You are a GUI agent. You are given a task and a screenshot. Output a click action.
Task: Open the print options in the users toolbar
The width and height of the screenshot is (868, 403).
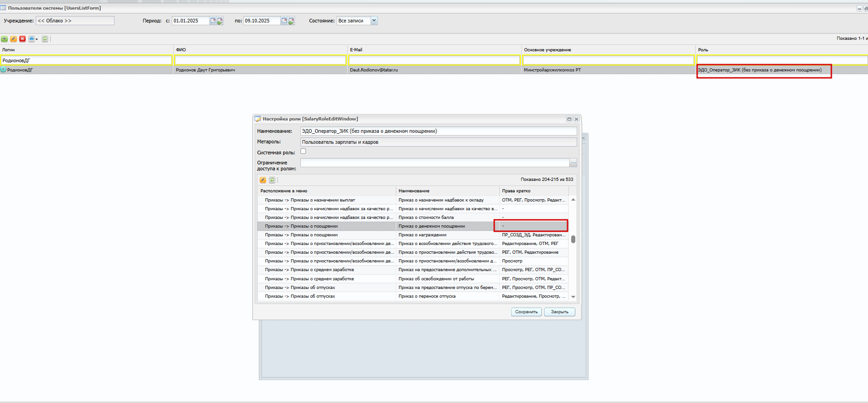[x=33, y=39]
